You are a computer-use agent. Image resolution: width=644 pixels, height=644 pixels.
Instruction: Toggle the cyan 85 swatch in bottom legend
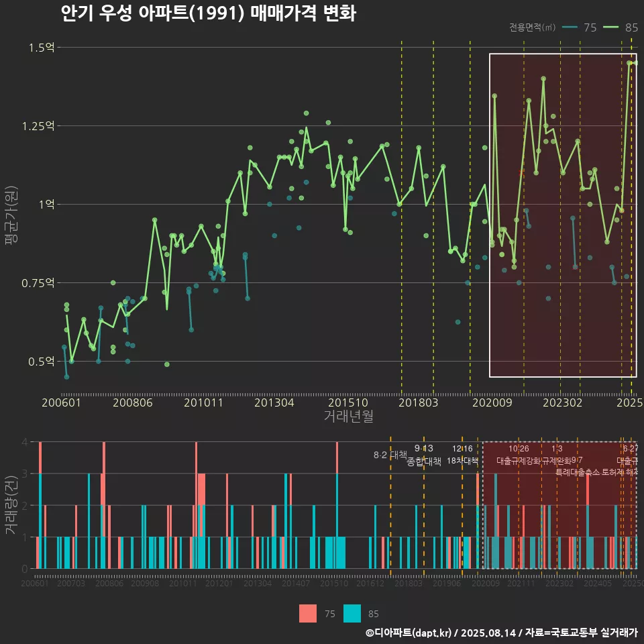tap(352, 614)
